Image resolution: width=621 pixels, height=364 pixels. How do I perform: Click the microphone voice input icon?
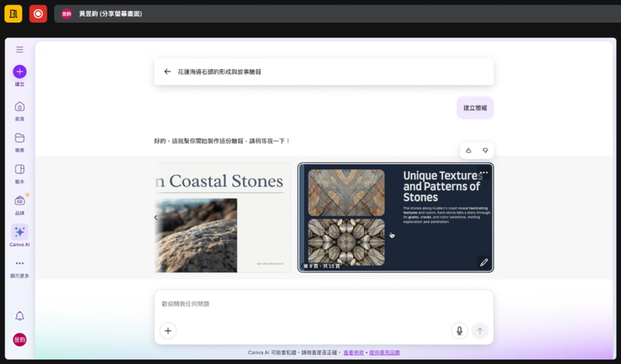pyautogui.click(x=460, y=331)
